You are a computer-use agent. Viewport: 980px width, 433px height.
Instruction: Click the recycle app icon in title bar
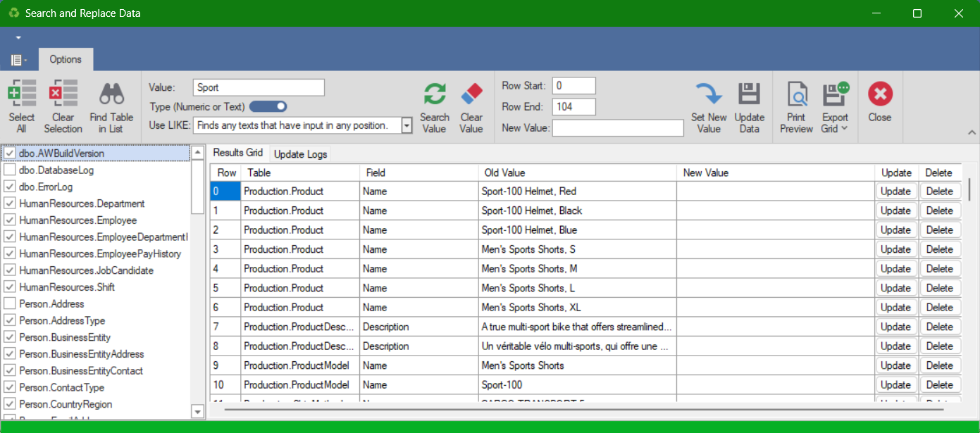point(13,13)
